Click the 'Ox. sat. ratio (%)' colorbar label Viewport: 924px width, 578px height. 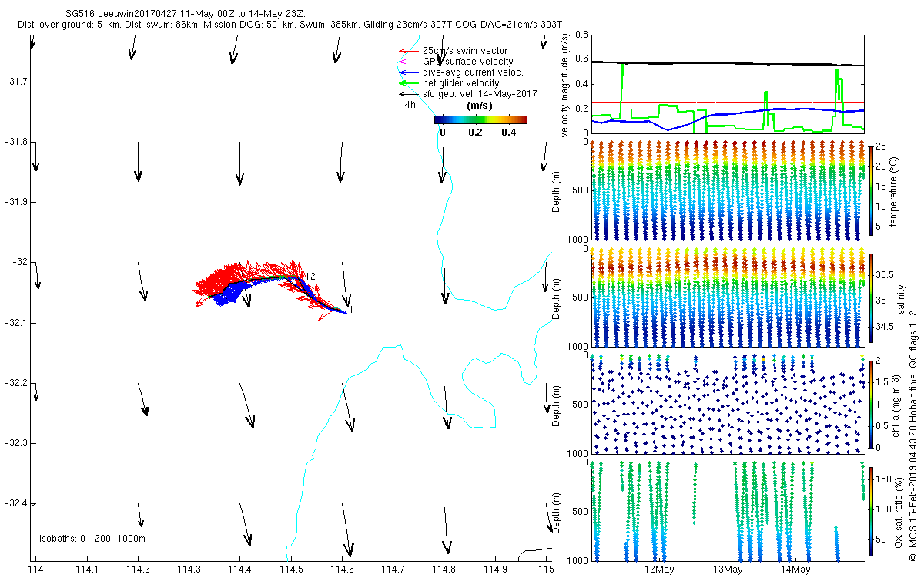(x=899, y=513)
